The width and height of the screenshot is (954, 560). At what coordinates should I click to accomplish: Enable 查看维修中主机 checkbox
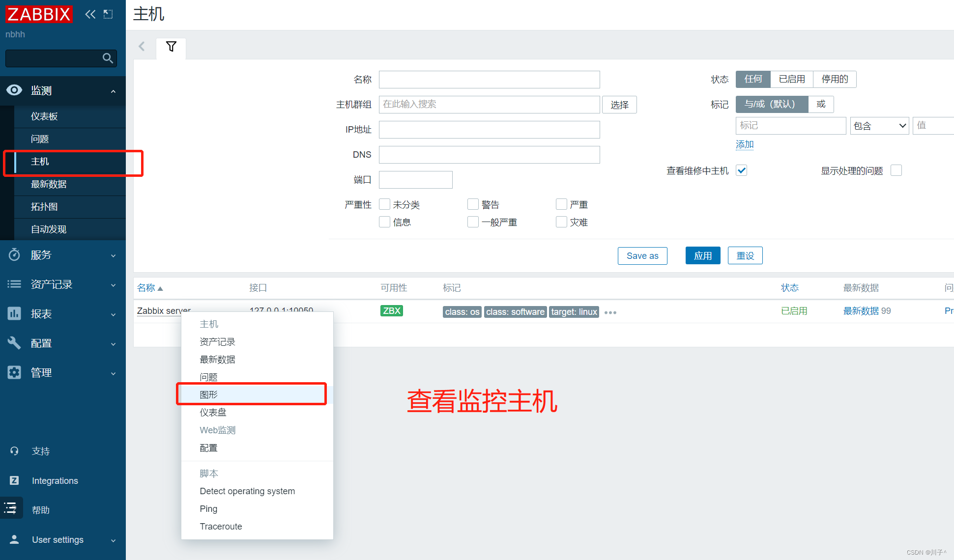(x=741, y=170)
